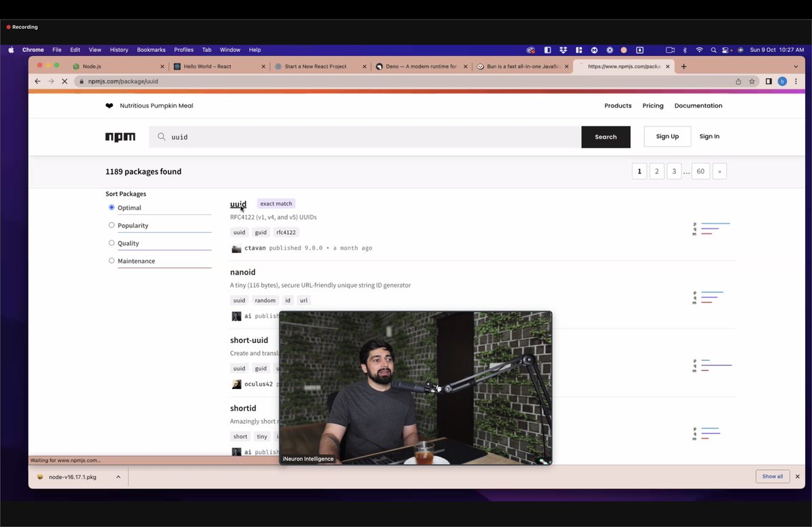Screen dimensions: 812x527
Task: Click the browser forward arrow
Action: tap(51, 81)
